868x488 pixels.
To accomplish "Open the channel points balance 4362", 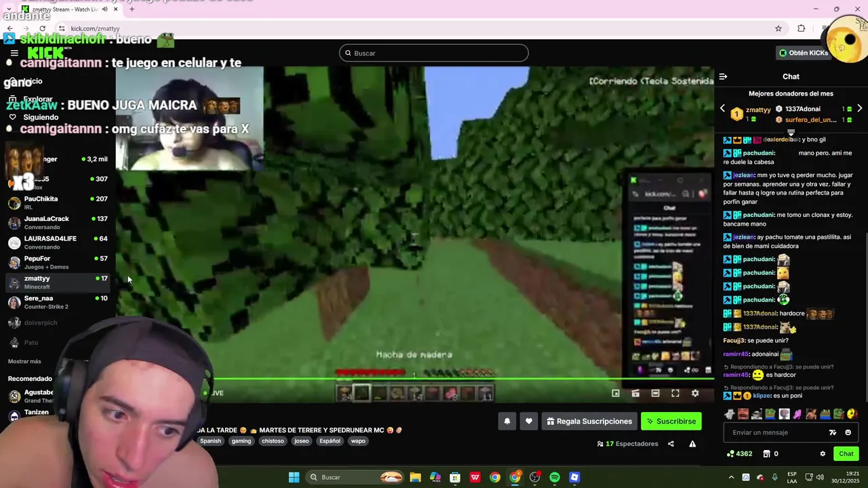I will [739, 454].
